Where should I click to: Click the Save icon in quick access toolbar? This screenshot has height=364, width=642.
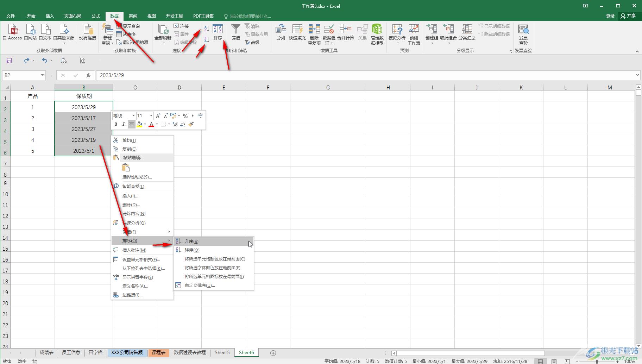click(x=9, y=61)
